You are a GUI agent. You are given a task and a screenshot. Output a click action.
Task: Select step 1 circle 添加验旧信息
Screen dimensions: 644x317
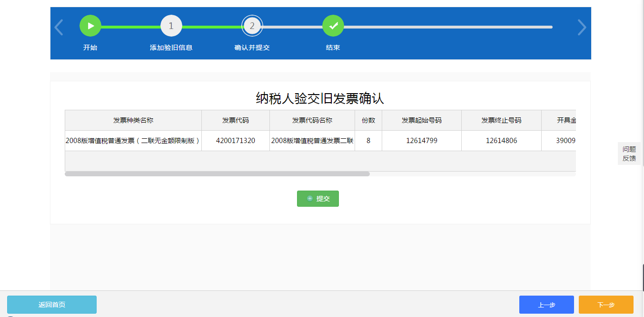[171, 26]
